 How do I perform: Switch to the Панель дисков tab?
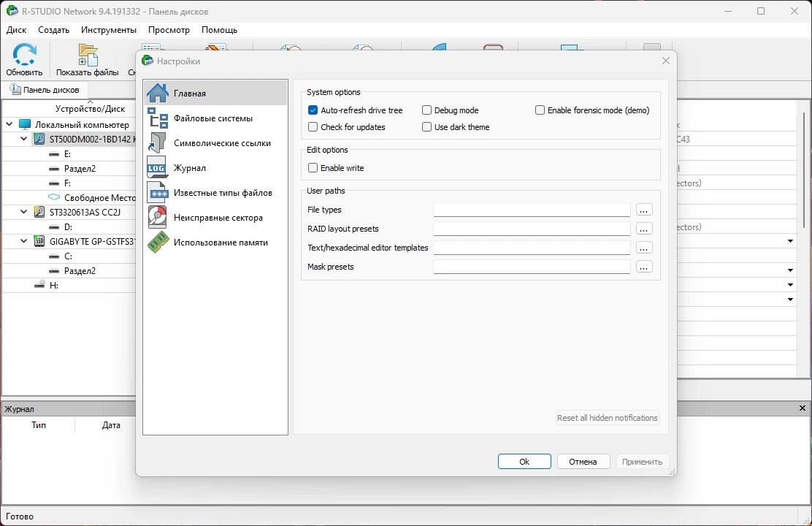tap(45, 90)
